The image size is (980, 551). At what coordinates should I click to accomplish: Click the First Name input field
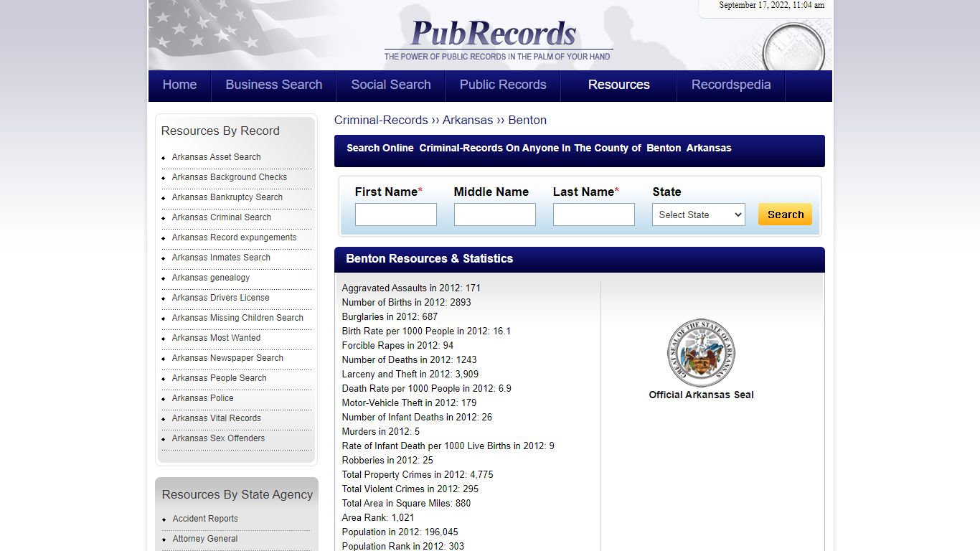tap(396, 215)
